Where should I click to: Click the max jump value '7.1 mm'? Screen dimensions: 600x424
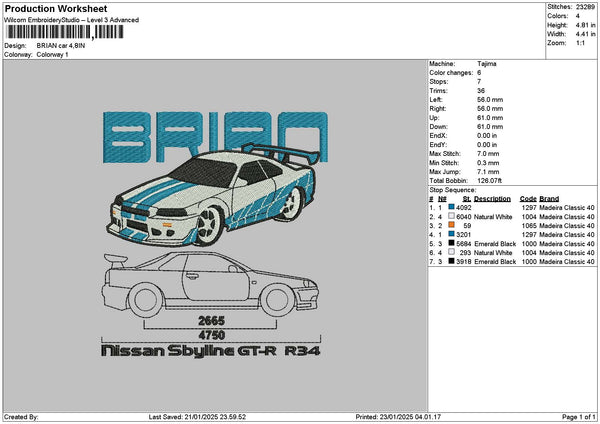point(488,172)
